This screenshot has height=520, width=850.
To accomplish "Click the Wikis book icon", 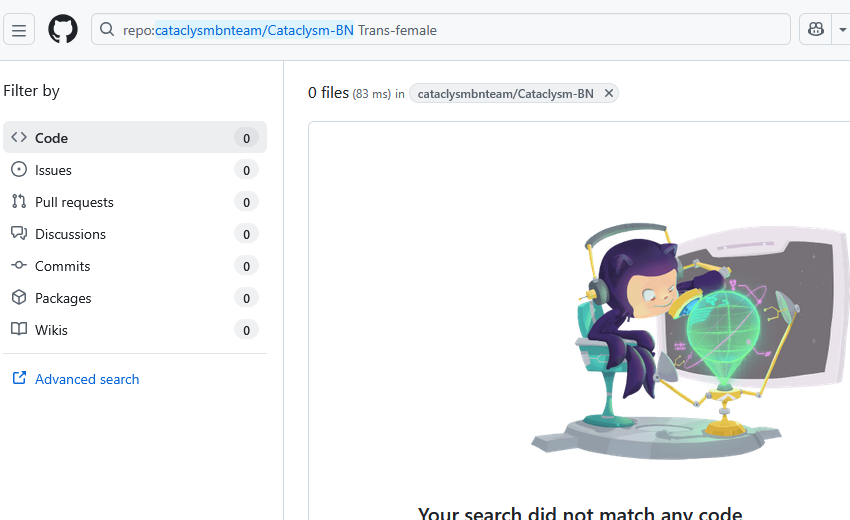I will click(19, 329).
